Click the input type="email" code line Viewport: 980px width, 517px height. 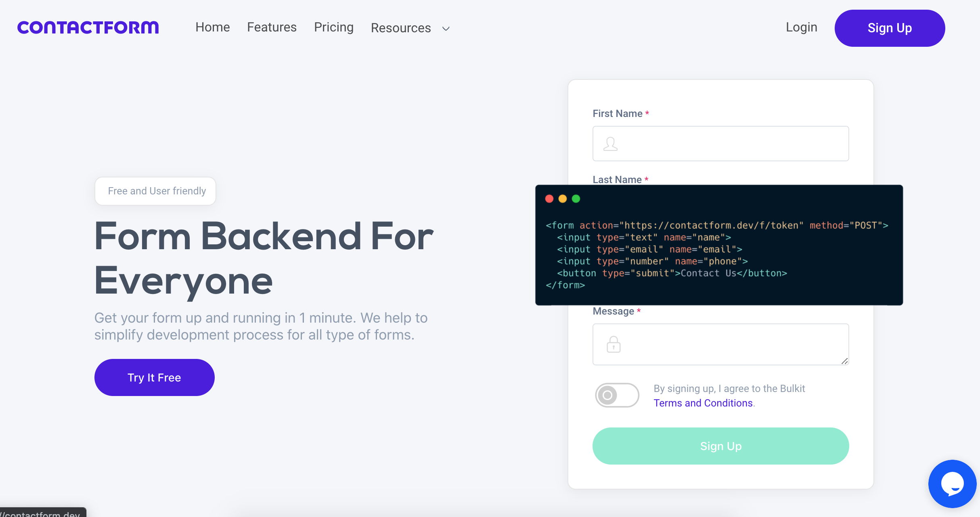tap(649, 249)
